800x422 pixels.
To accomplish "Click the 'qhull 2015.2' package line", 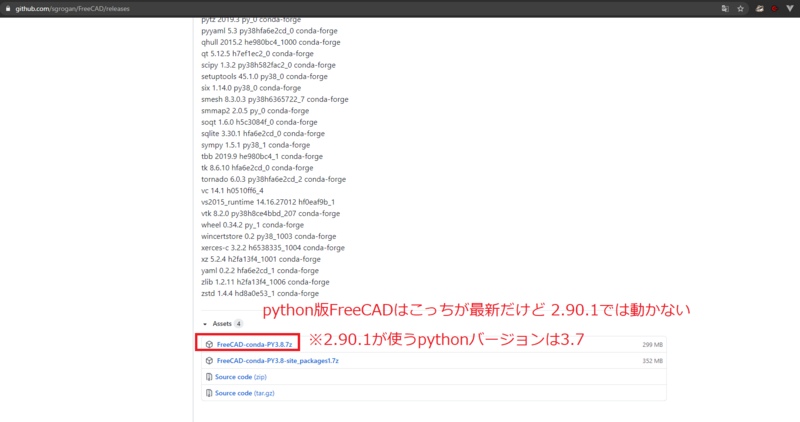I will click(x=271, y=42).
